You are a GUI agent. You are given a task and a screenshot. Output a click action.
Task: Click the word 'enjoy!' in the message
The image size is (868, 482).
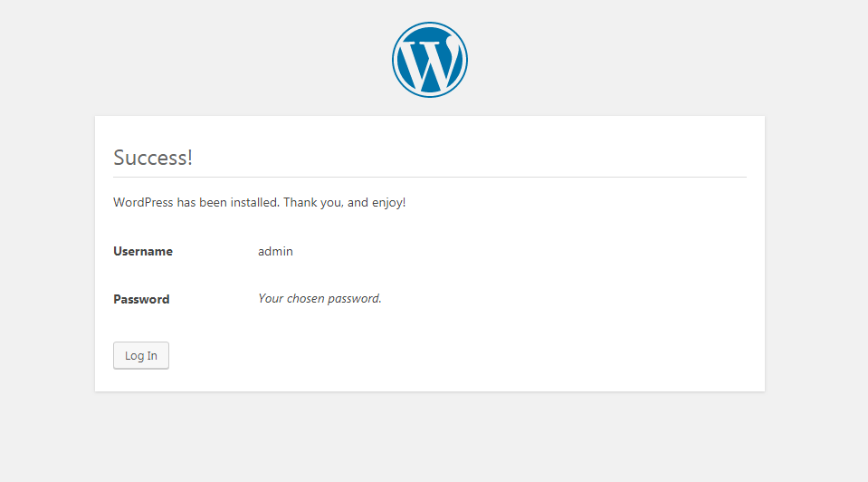(x=388, y=203)
